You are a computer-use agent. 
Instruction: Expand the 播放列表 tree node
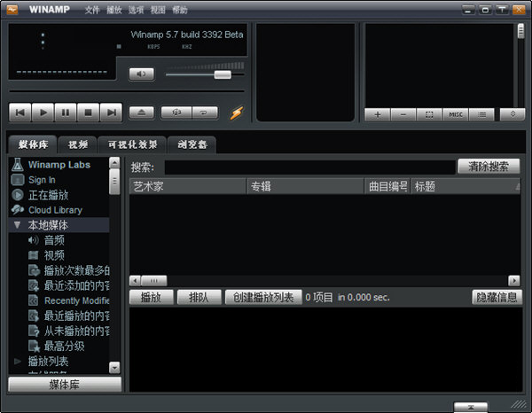(x=17, y=362)
